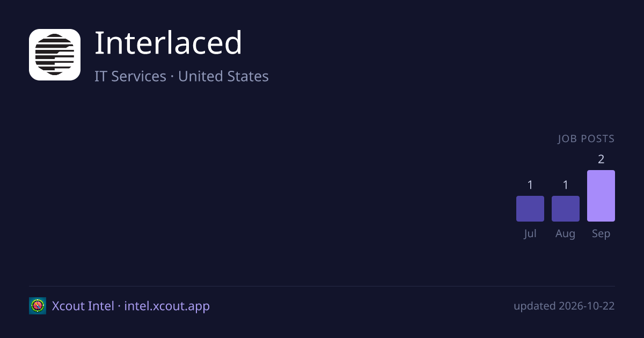The image size is (644, 338).
Task: Click the July job posts bar
Action: click(x=530, y=209)
